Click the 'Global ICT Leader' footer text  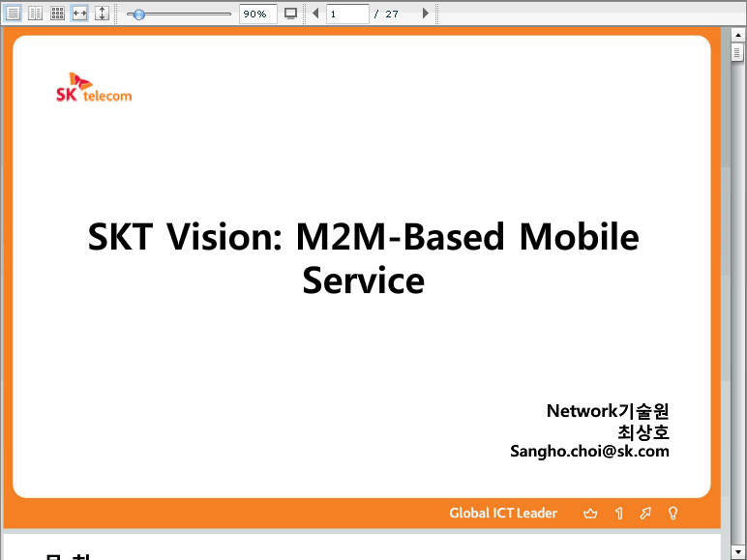(503, 513)
